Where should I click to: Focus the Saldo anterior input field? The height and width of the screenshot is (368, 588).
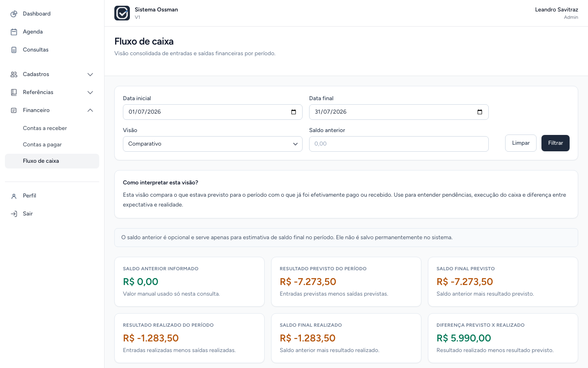pyautogui.click(x=399, y=144)
